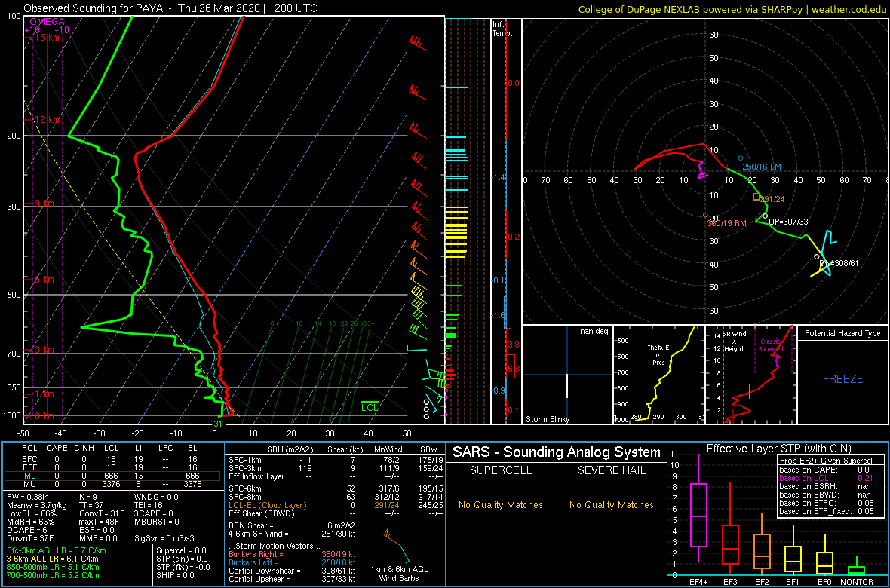The image size is (890, 588).
Task: Click the 'MeanW = 3.7g/kg' value
Action: click(36, 506)
